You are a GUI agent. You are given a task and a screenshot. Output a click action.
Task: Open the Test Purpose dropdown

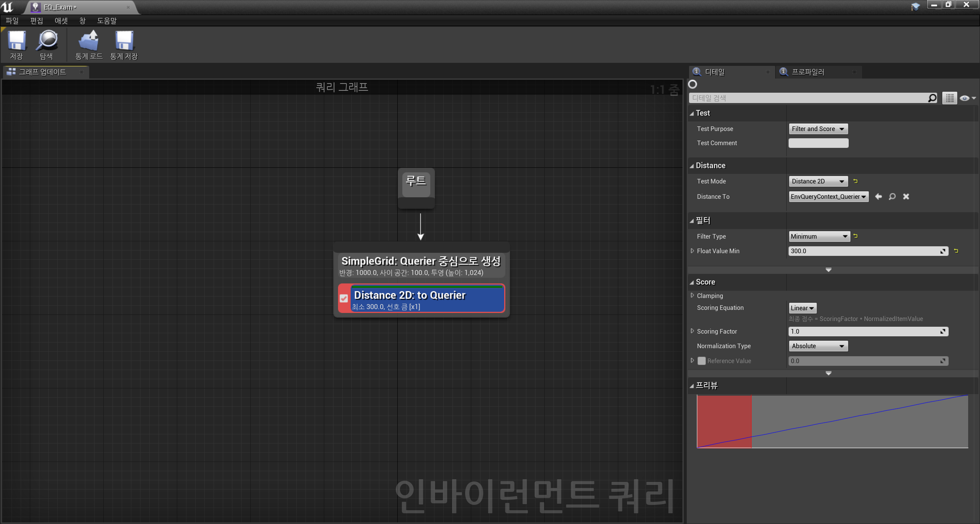pos(818,129)
